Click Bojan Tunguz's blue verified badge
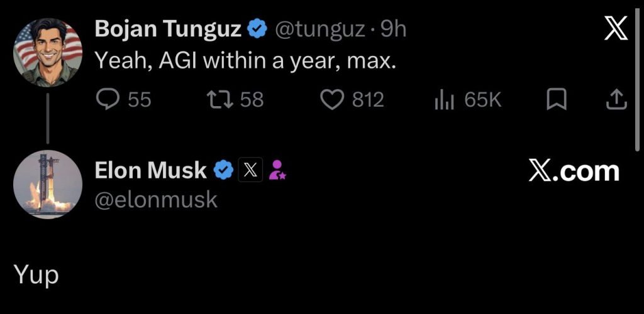 click(x=257, y=29)
